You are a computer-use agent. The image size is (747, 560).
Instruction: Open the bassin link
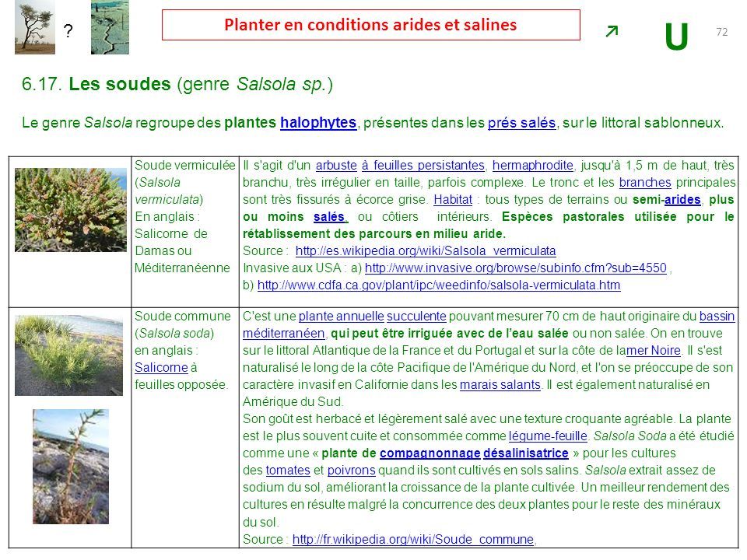tap(717, 317)
